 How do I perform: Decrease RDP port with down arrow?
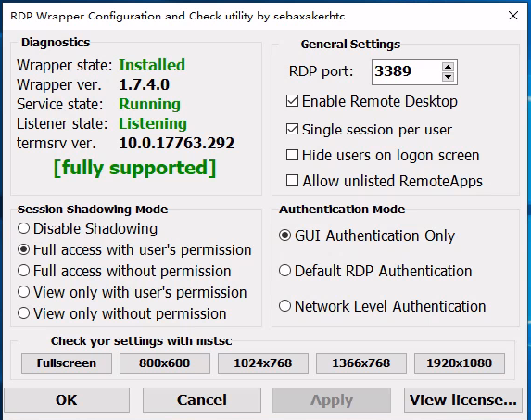448,77
